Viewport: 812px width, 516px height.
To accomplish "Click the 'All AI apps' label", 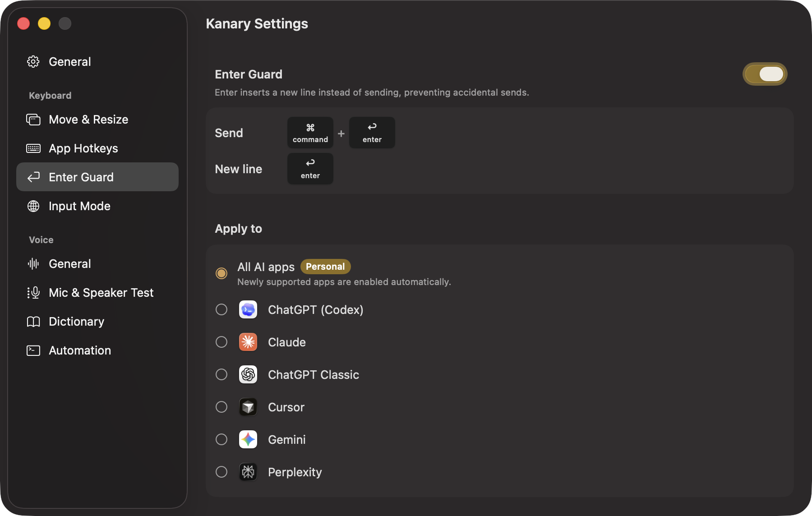I will point(266,267).
